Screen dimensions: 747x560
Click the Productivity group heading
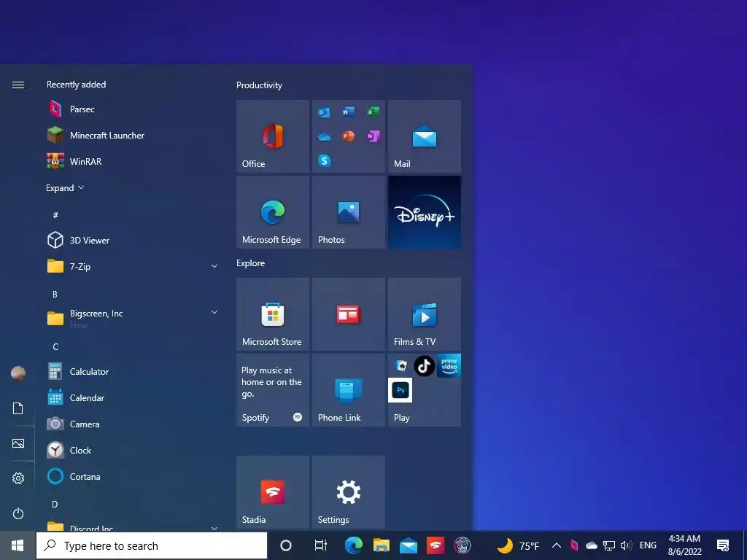[259, 85]
